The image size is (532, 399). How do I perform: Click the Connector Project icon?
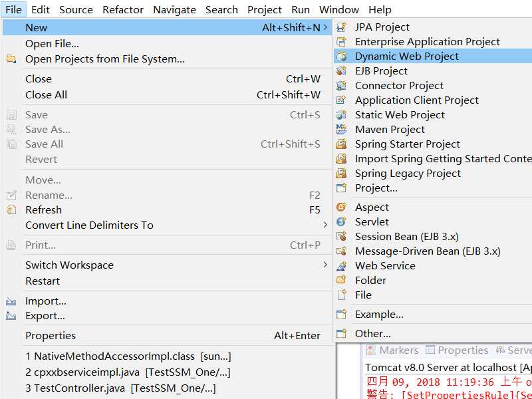[341, 86]
